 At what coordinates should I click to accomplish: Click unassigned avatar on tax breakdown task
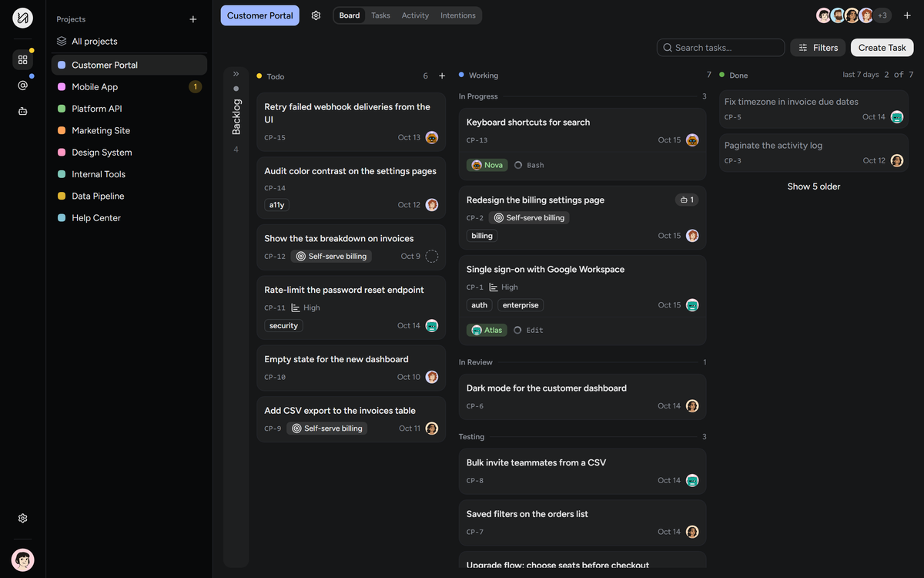point(432,256)
